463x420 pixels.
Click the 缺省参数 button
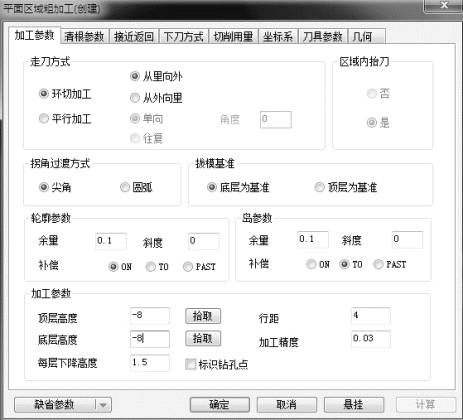tap(55, 405)
